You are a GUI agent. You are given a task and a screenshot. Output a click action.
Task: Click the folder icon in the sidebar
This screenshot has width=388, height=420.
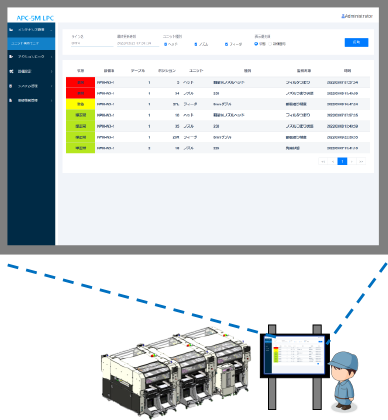point(11,30)
